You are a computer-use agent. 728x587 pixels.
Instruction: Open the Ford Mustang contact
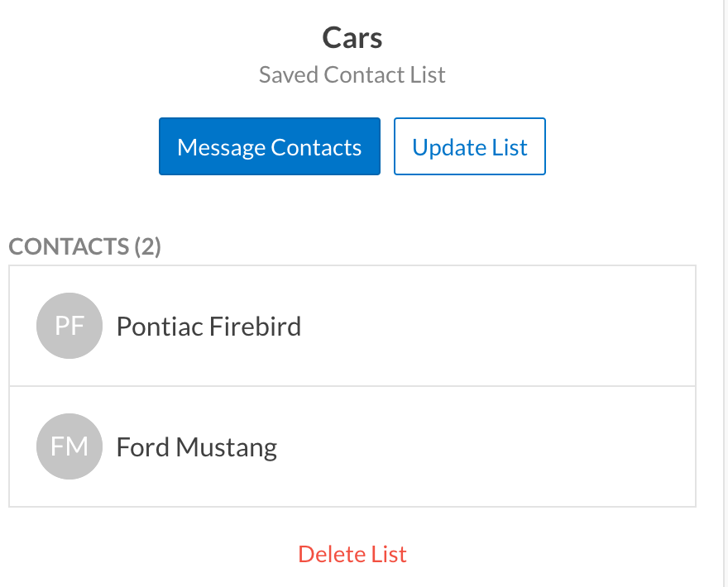click(x=352, y=446)
